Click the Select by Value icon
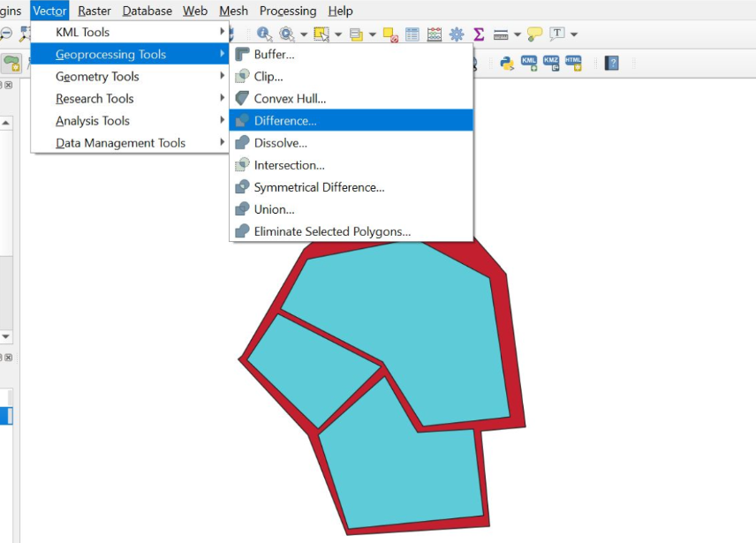The width and height of the screenshot is (756, 543). pos(356,34)
